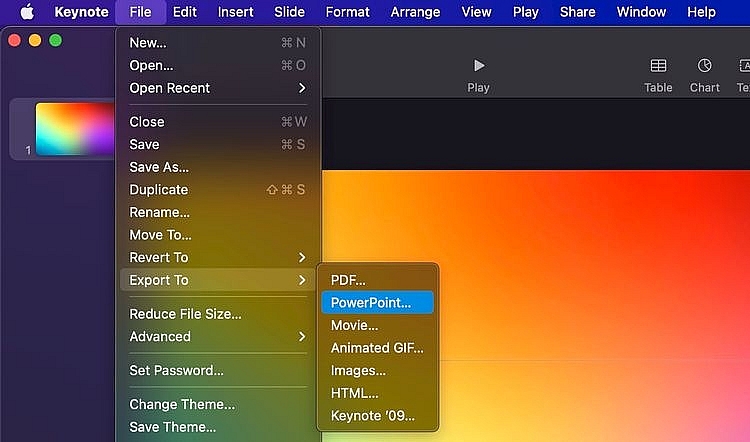
Task: Select Duplicate from the File menu
Action: click(x=158, y=189)
